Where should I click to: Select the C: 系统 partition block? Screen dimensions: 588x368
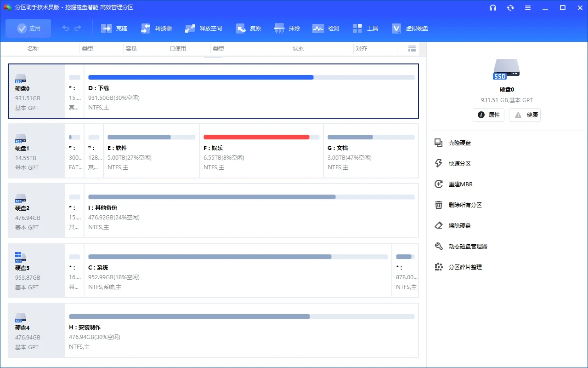(237, 270)
